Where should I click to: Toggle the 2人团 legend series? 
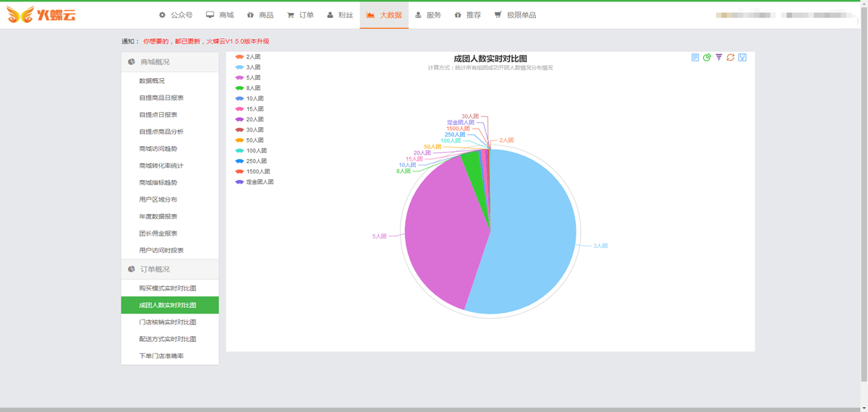(248, 56)
